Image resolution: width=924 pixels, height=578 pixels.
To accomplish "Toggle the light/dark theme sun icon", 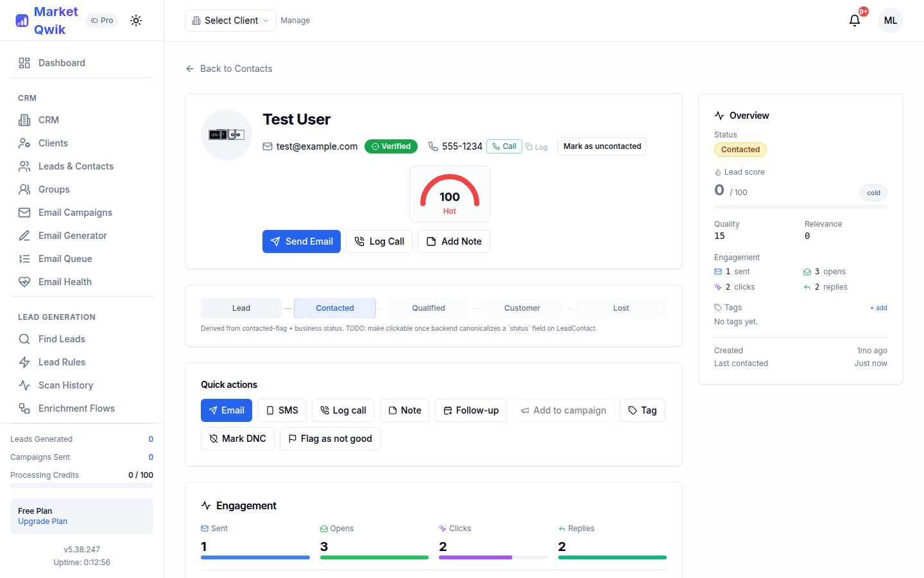I will pyautogui.click(x=136, y=21).
